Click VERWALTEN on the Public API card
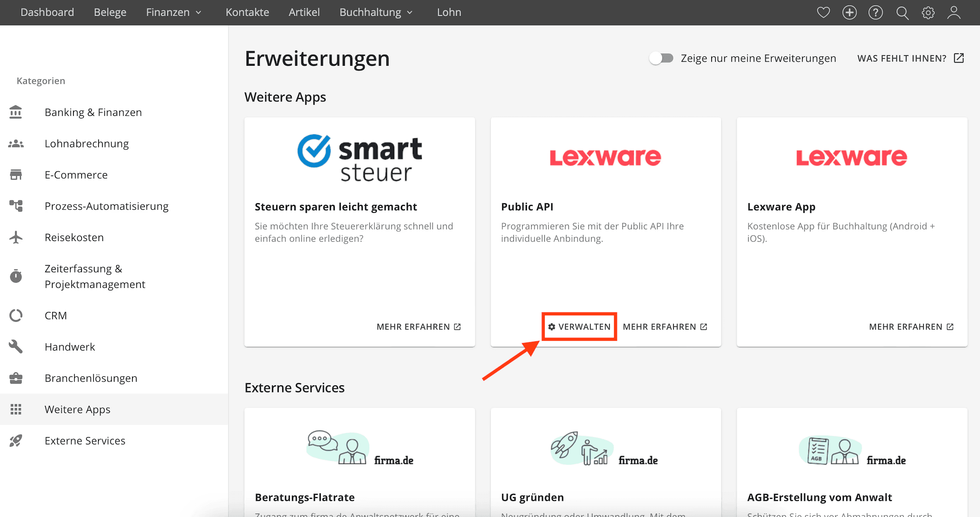Viewport: 980px width, 517px height. 579,326
